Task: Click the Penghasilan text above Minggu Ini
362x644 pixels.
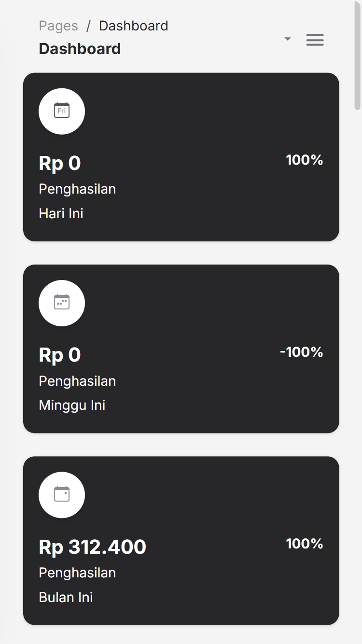Action: click(x=77, y=381)
